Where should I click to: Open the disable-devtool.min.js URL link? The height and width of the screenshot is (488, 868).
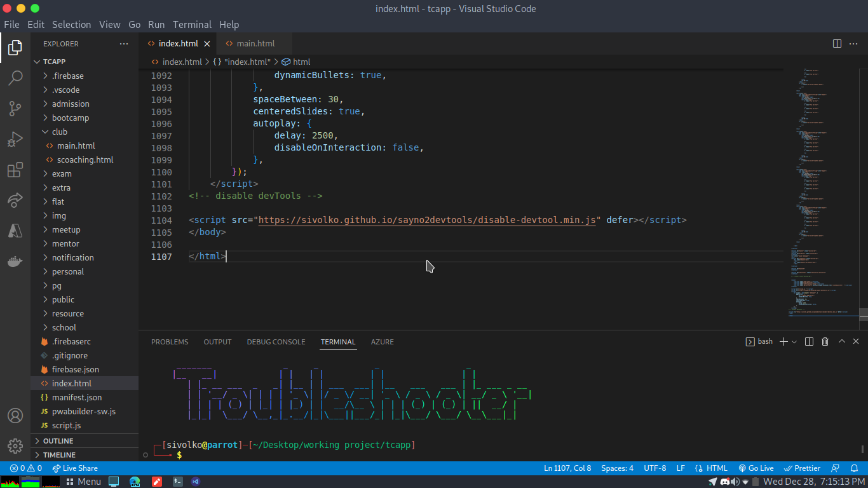click(427, 220)
